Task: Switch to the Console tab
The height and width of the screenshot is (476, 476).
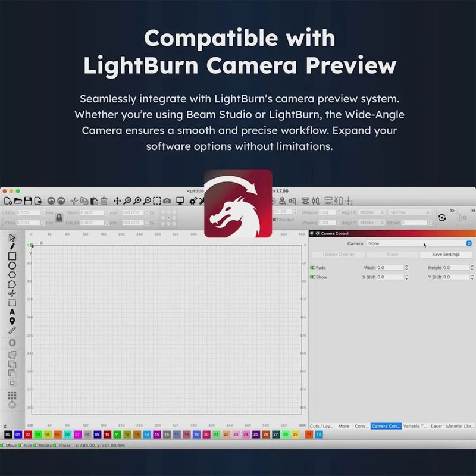Action: pos(361,426)
